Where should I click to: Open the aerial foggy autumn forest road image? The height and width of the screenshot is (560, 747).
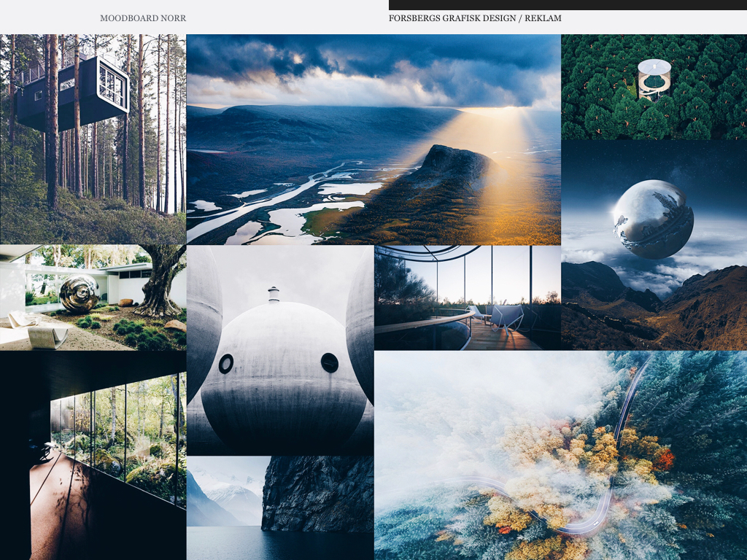click(x=561, y=456)
